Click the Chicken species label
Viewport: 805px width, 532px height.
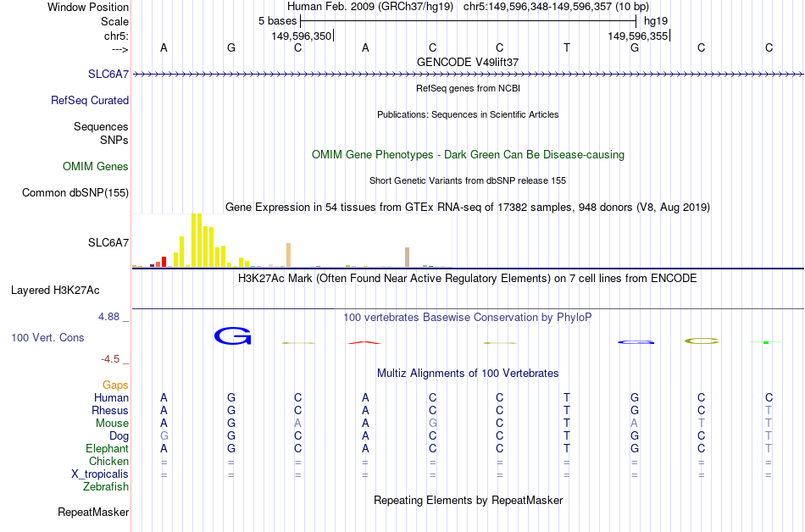coord(108,461)
